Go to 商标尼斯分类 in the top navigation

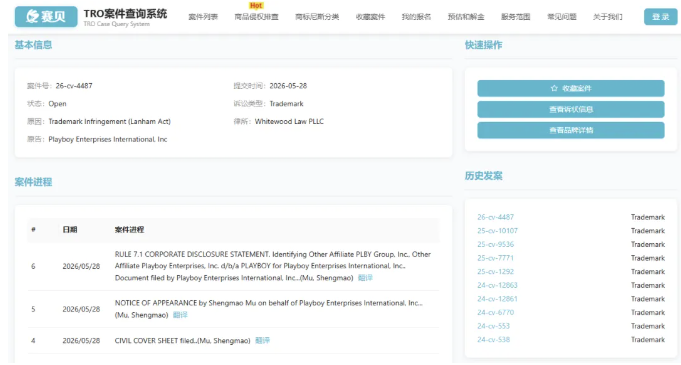click(317, 17)
